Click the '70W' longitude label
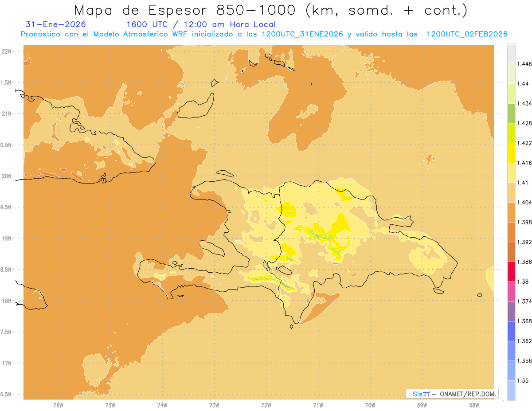The image size is (532, 411). [370, 406]
